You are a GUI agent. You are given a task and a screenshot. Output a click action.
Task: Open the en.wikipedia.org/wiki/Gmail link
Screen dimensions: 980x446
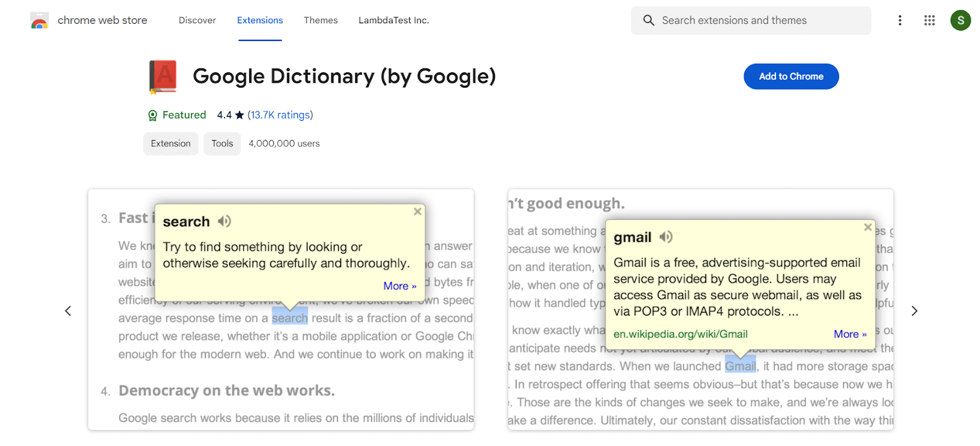click(680, 334)
